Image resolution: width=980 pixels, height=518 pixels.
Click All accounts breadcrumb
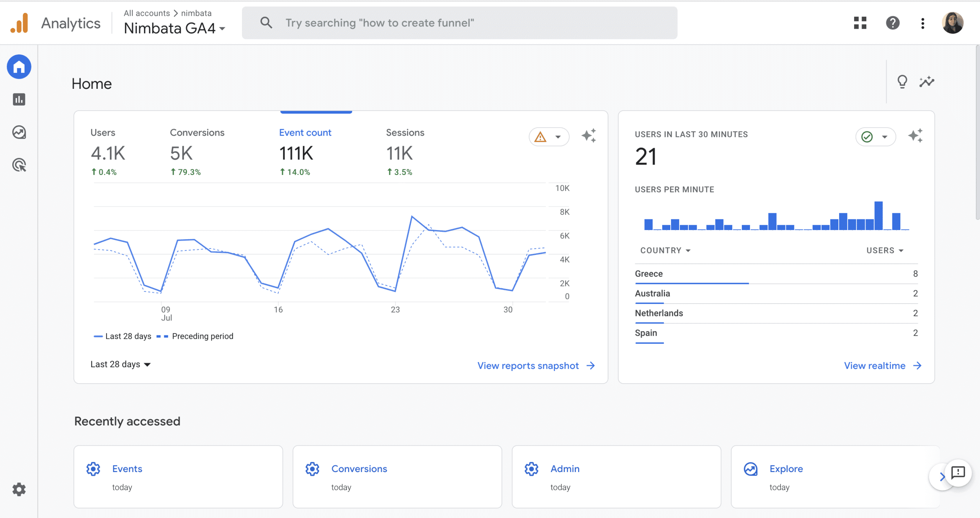(x=147, y=13)
